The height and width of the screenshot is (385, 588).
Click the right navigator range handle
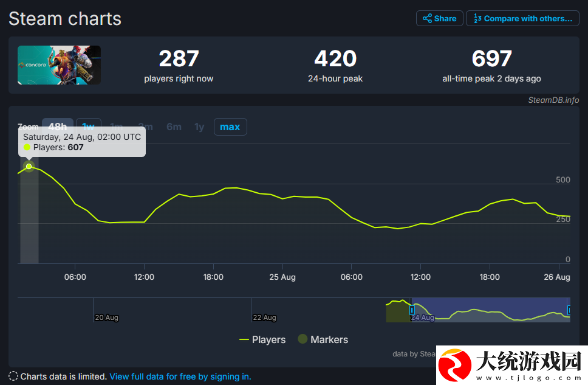(x=569, y=310)
